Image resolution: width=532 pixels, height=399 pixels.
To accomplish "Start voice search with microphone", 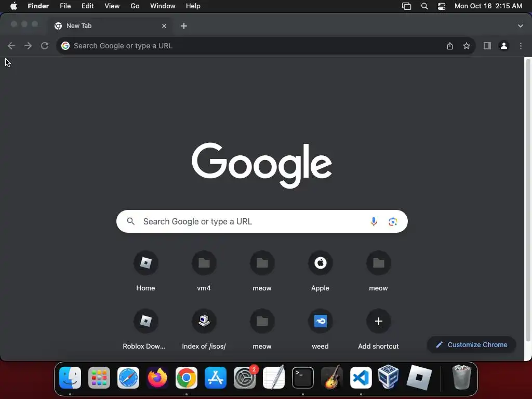I will (x=374, y=221).
